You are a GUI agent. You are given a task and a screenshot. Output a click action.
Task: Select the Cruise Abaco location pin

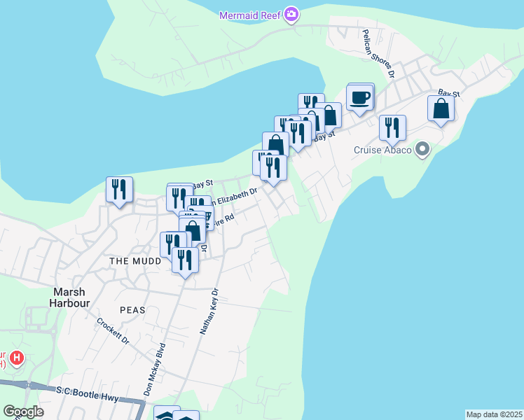pos(422,149)
